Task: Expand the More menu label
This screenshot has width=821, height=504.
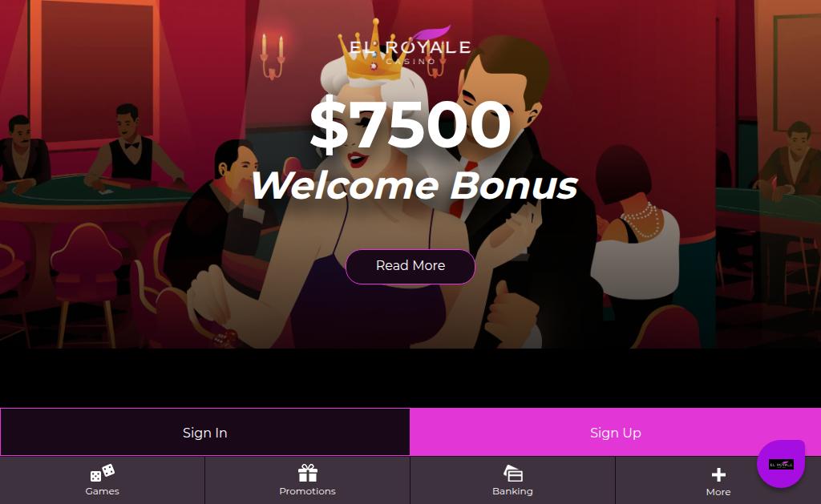Action: (718, 492)
